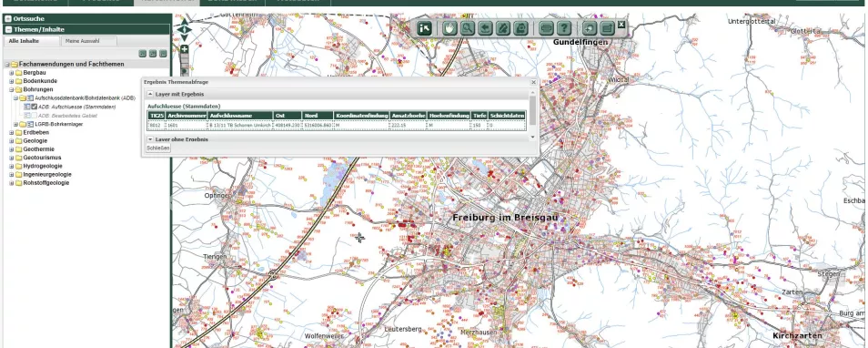The height and width of the screenshot is (348, 868).
Task: Expand the Bergbau folder
Action: pos(12,73)
